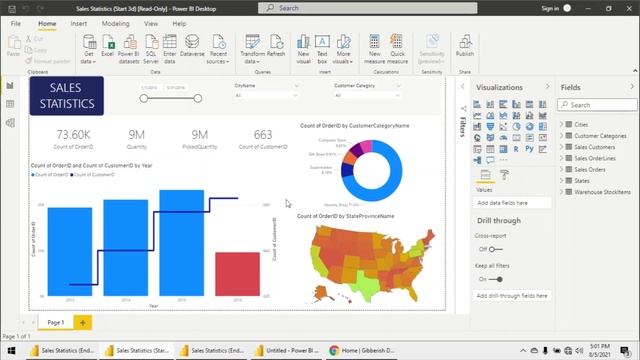This screenshot has width=640, height=360.
Task: Click the Add data fields here well
Action: click(512, 203)
